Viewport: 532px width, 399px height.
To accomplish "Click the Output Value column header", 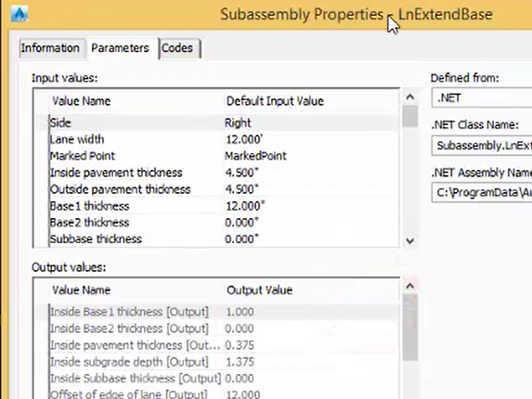I will click(x=259, y=290).
